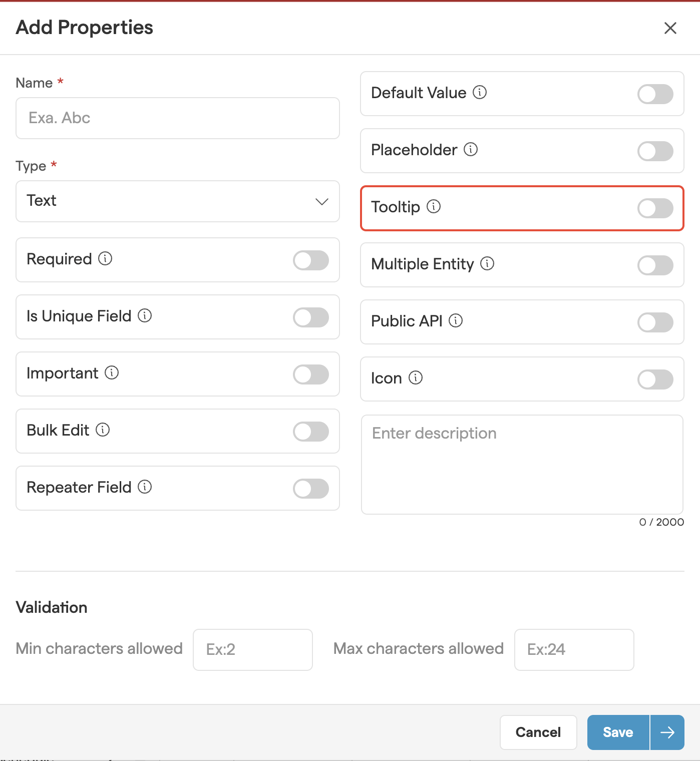The image size is (700, 761).
Task: Enable the Required toggle
Action: (311, 260)
